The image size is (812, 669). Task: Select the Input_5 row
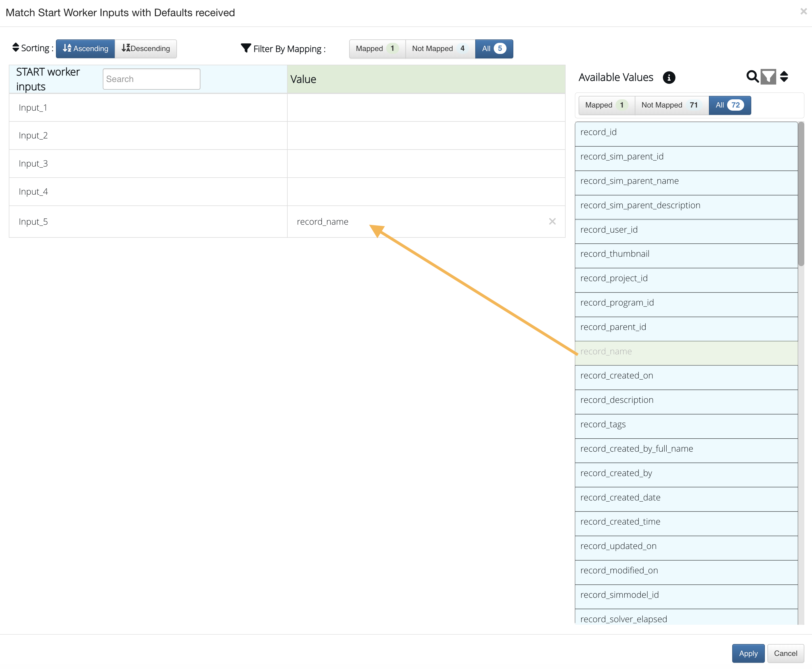pos(287,222)
